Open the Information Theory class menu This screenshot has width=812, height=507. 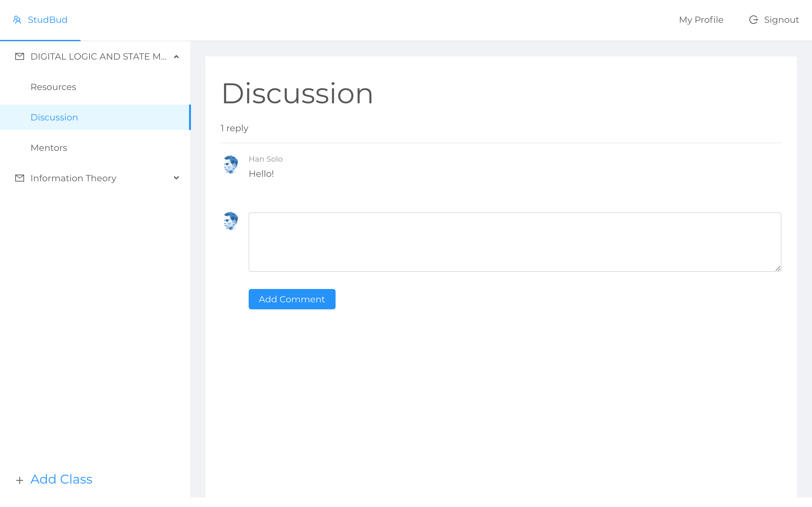point(73,178)
